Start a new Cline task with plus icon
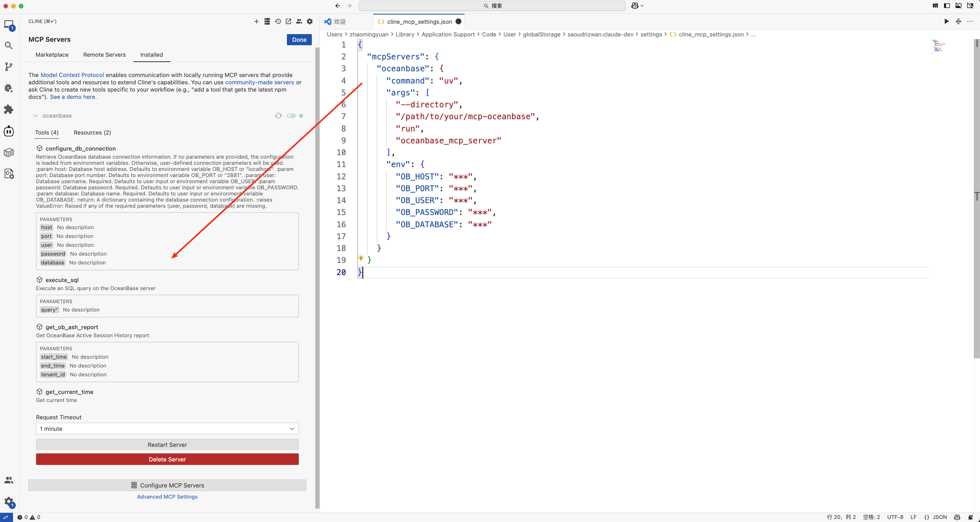980x522 pixels. coord(256,21)
